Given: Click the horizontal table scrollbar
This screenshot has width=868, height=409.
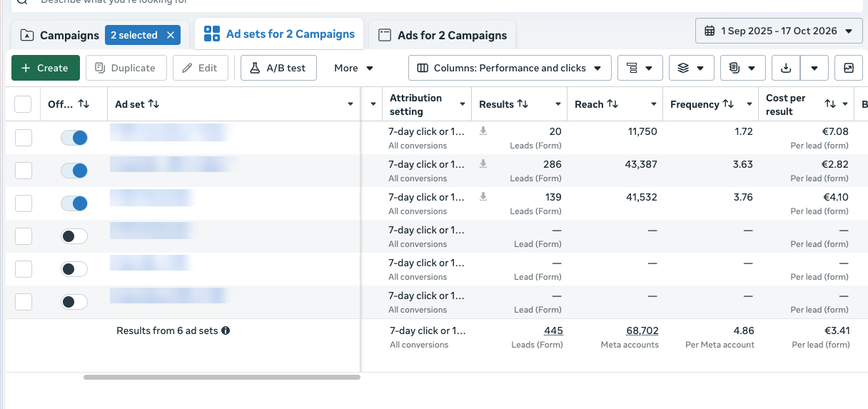Looking at the screenshot, I should click(x=222, y=377).
